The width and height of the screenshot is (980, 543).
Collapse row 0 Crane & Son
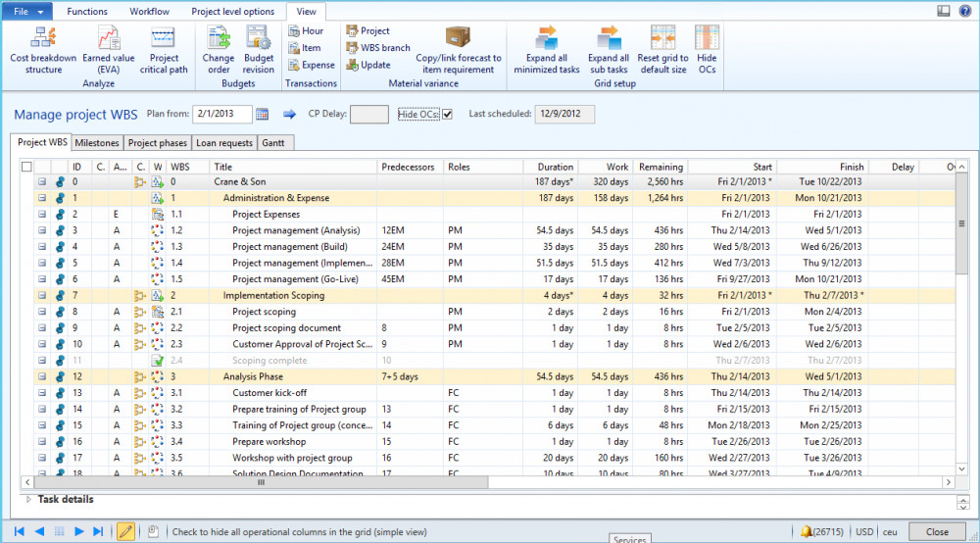[x=42, y=182]
